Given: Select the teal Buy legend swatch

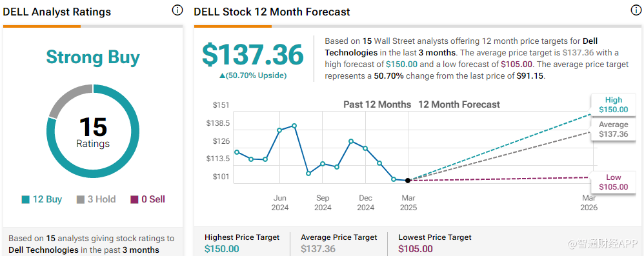Looking at the screenshot, I should [25, 200].
